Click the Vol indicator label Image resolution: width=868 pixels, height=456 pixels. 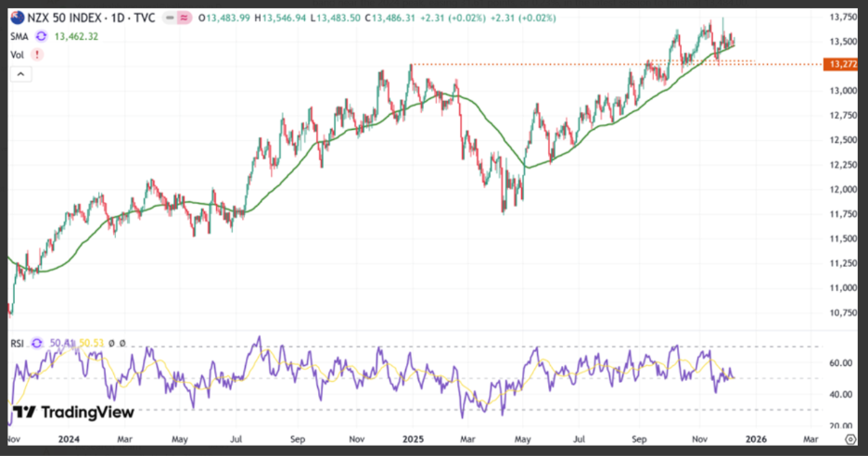tap(18, 55)
